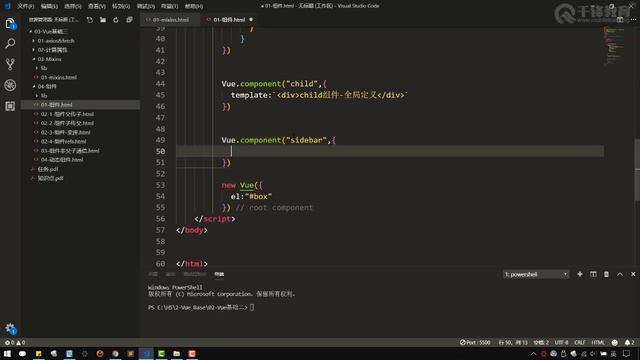Open the Debug view in activity bar
Screen dimensions: 640x360
point(10,85)
